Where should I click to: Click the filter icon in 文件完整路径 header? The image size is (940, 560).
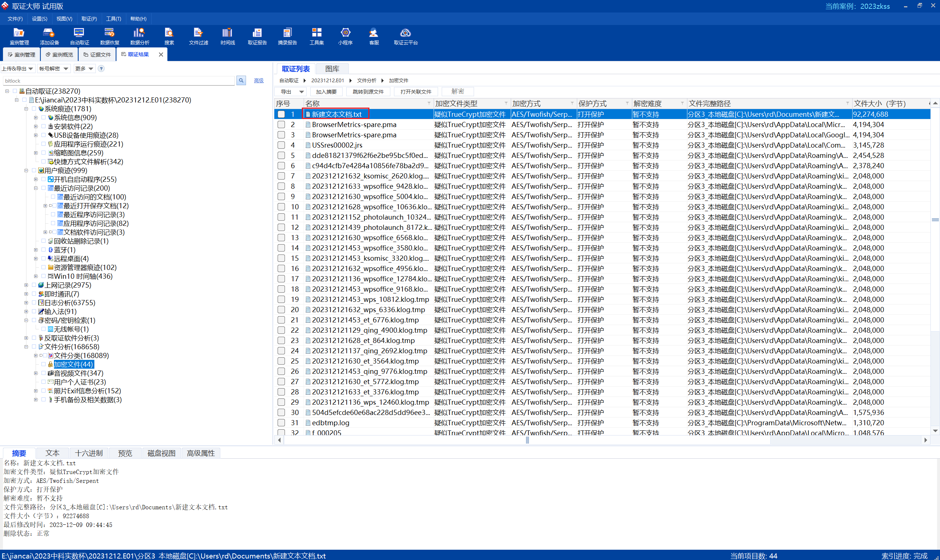pos(847,104)
